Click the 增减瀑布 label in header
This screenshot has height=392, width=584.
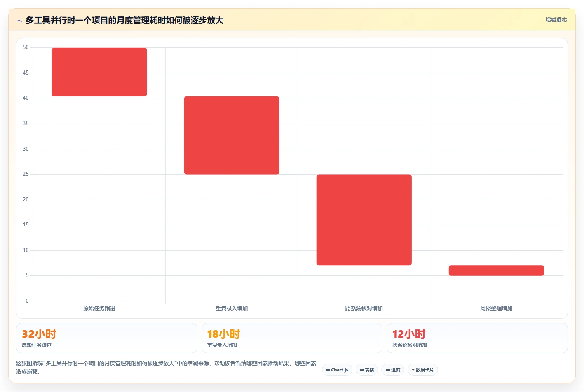point(556,20)
